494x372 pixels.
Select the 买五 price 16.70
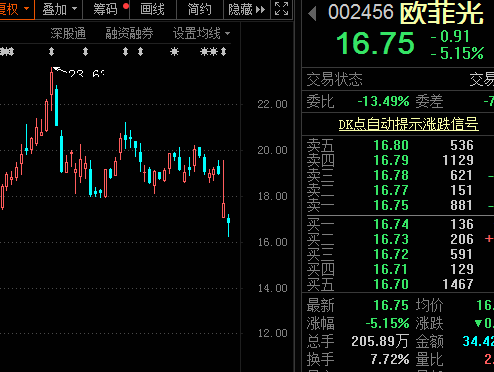point(391,284)
